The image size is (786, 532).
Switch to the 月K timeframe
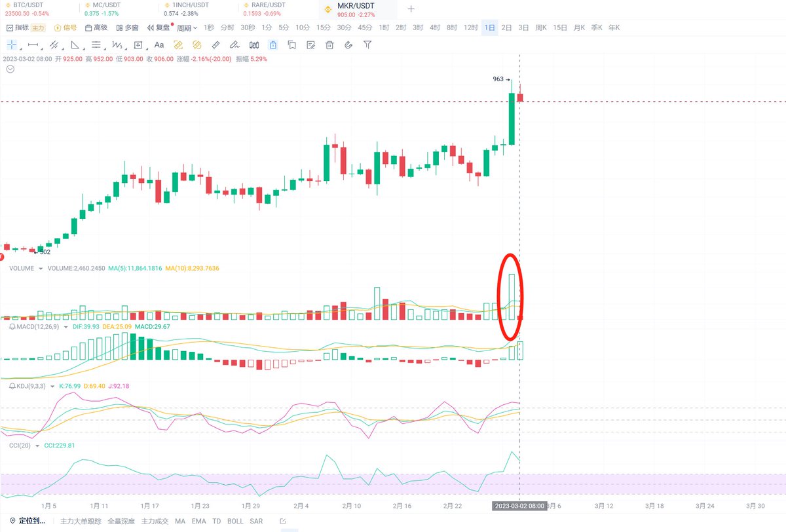579,28
